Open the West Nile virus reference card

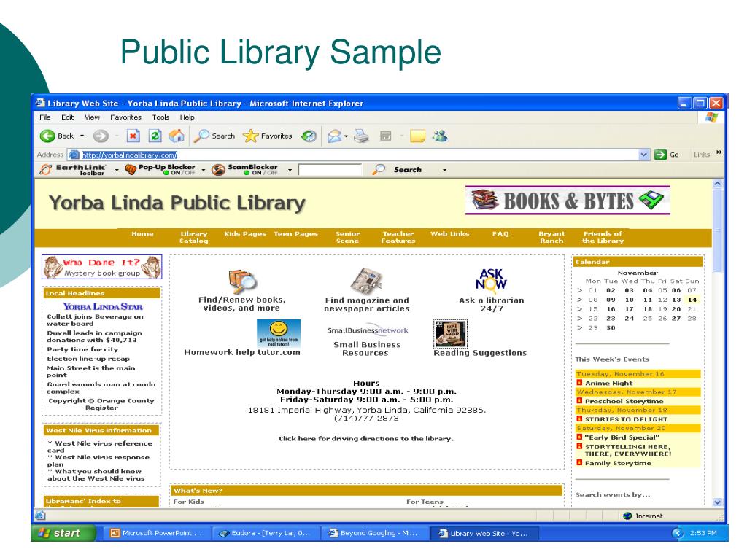(99, 447)
